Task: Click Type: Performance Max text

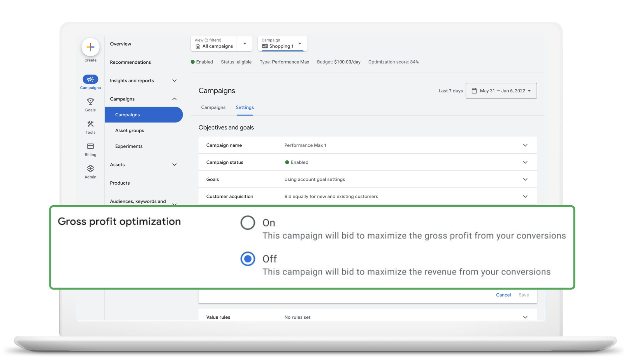Action: 284,62
